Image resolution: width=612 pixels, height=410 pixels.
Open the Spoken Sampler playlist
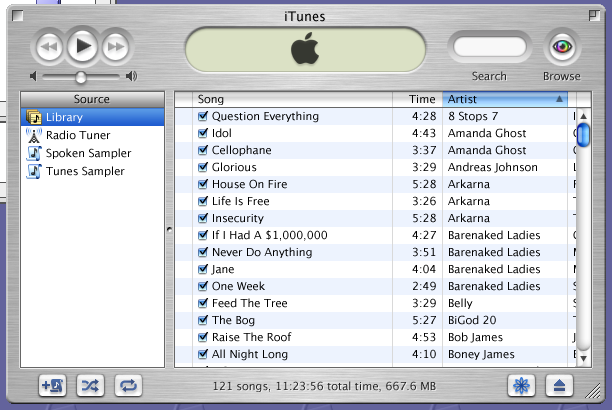point(87,153)
